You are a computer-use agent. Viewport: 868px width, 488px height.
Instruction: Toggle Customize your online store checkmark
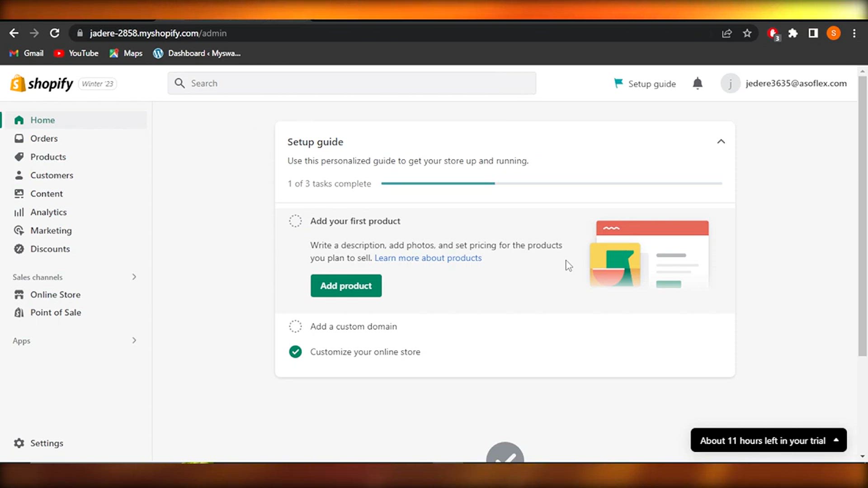pyautogui.click(x=295, y=352)
